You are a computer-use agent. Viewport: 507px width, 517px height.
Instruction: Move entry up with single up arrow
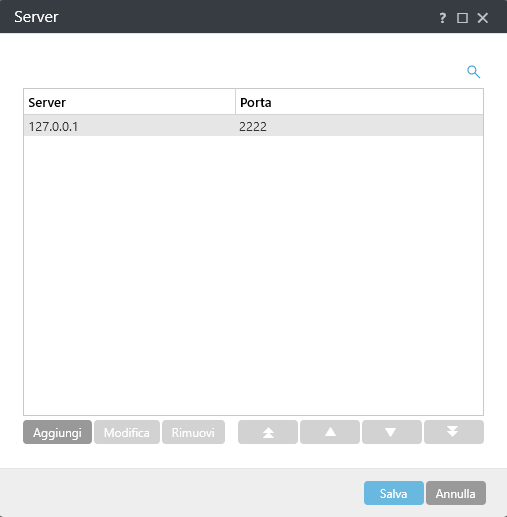pyautogui.click(x=330, y=432)
